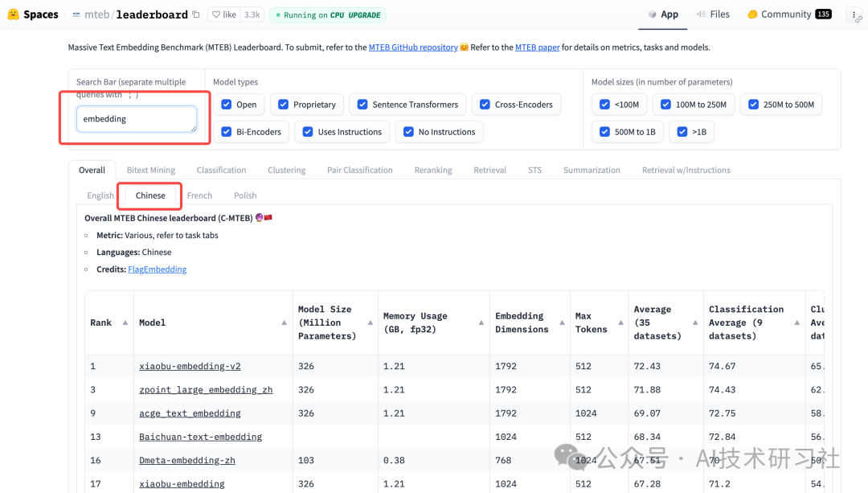Sort table by Rank column arrow

tap(125, 323)
